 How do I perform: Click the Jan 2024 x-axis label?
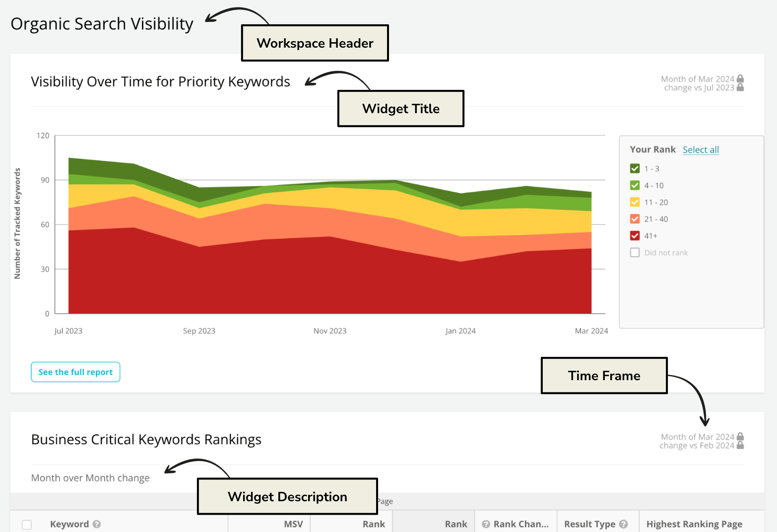460,331
